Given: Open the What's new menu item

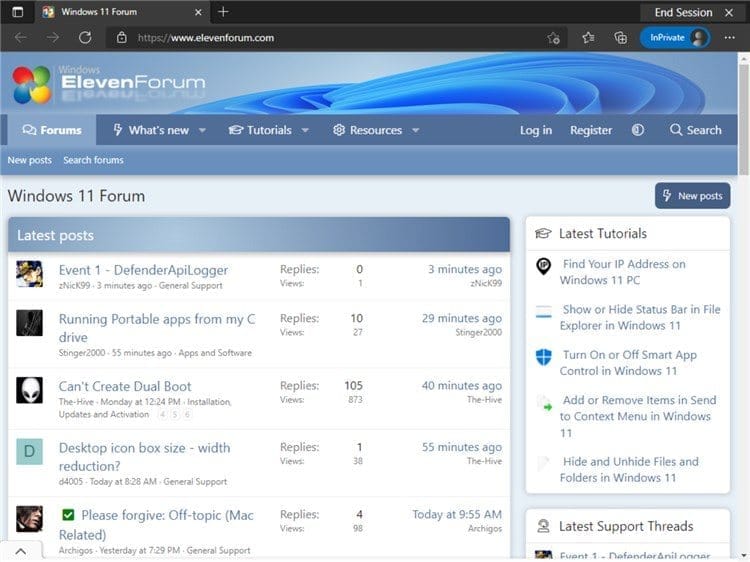Looking at the screenshot, I should pos(151,130).
